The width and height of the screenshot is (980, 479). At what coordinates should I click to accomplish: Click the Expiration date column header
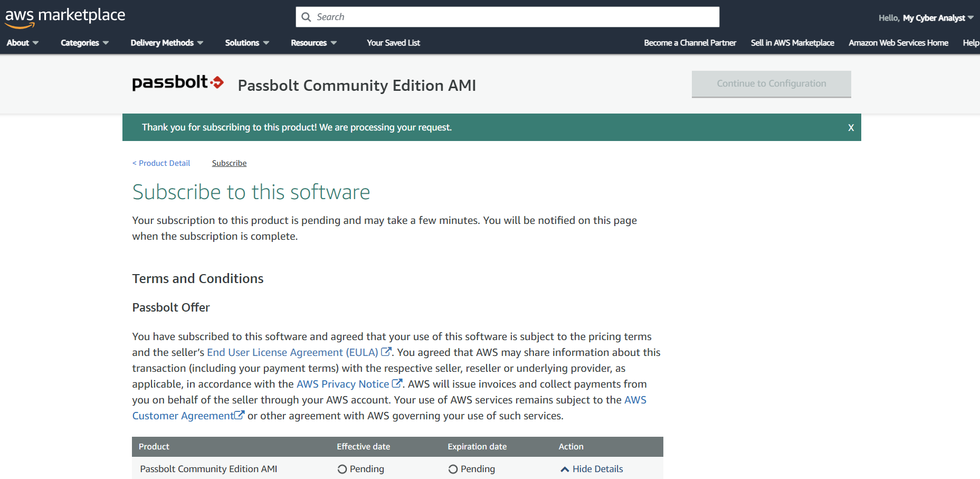pyautogui.click(x=477, y=447)
